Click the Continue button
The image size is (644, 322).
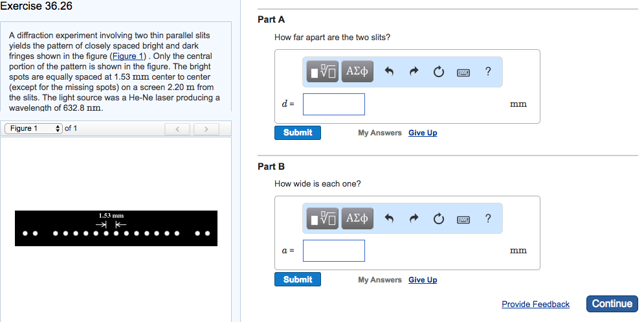point(612,303)
